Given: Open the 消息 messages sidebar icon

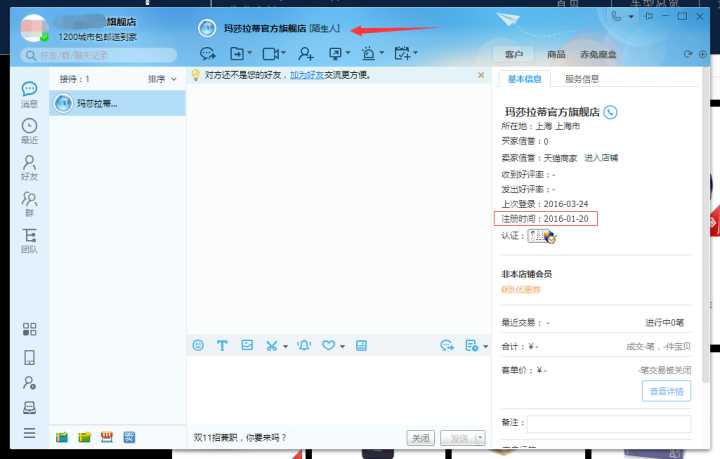Looking at the screenshot, I should click(29, 94).
